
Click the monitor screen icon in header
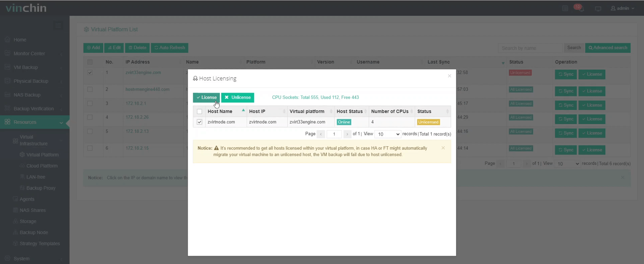(598, 9)
